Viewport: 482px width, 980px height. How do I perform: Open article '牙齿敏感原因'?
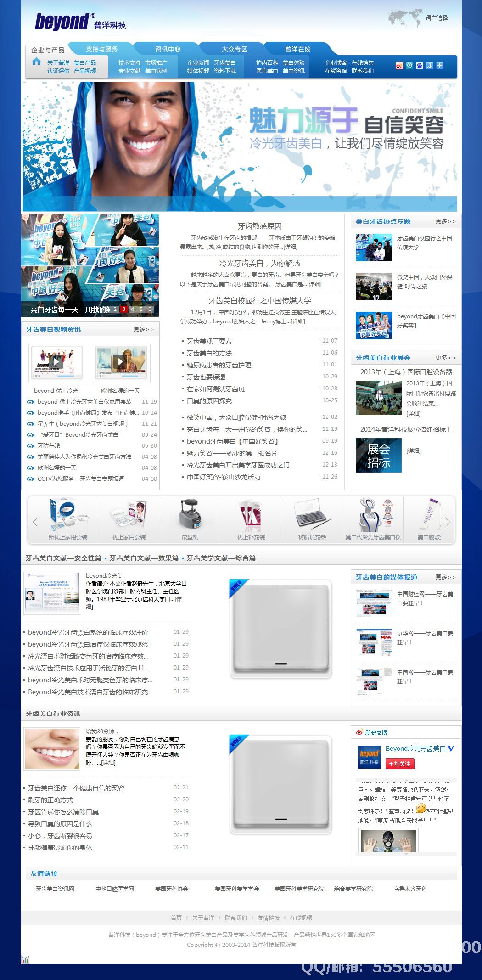pos(260,226)
